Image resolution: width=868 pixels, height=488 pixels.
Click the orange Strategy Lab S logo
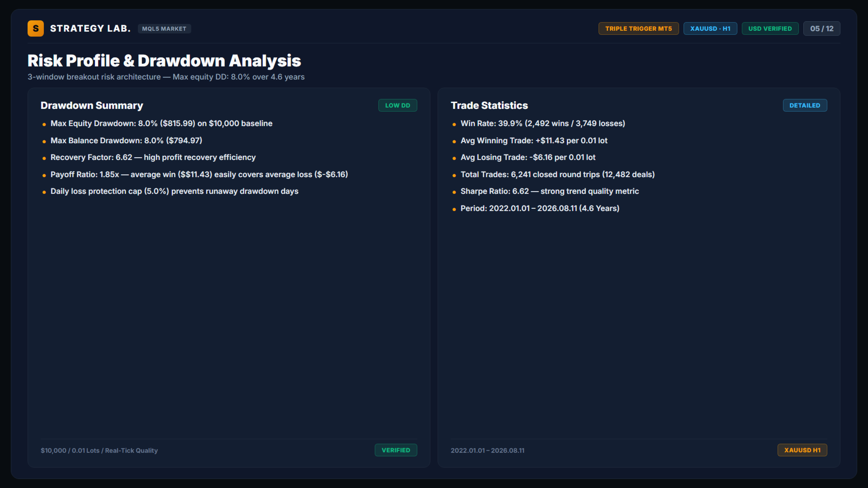coord(36,28)
